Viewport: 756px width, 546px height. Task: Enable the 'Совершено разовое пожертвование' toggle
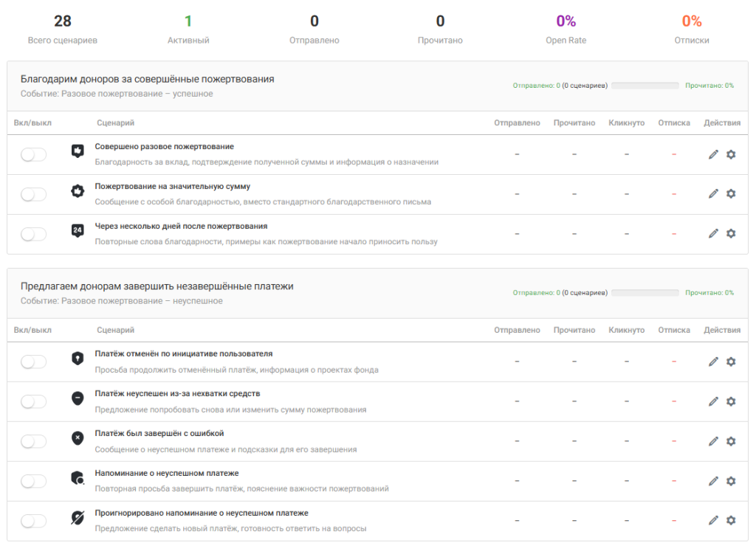tap(33, 154)
